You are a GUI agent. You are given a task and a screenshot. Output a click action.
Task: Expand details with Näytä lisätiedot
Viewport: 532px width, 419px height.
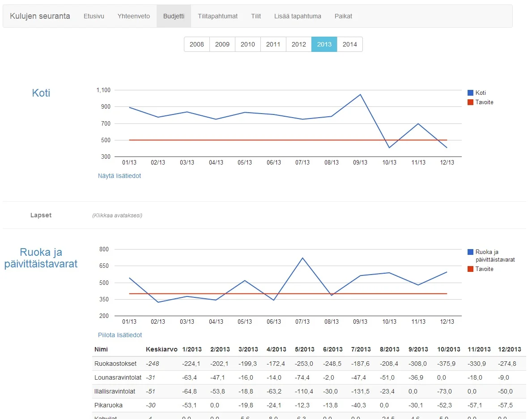(119, 176)
